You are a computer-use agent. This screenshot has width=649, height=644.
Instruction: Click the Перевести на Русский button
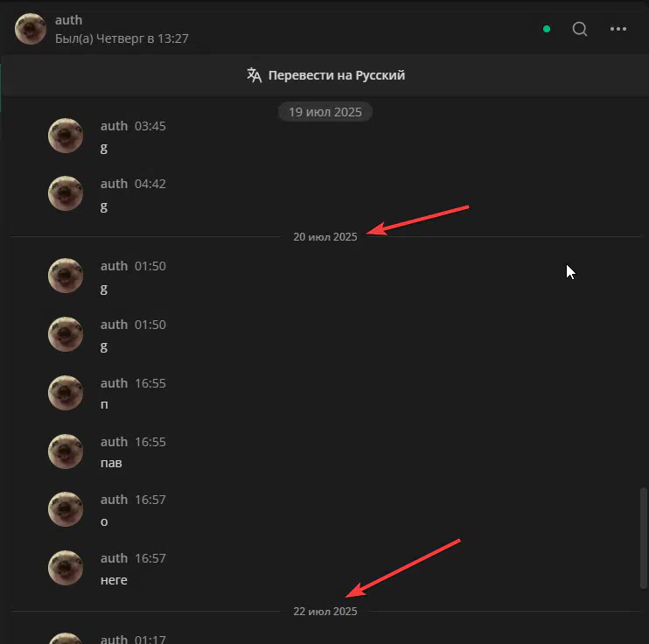coord(325,75)
